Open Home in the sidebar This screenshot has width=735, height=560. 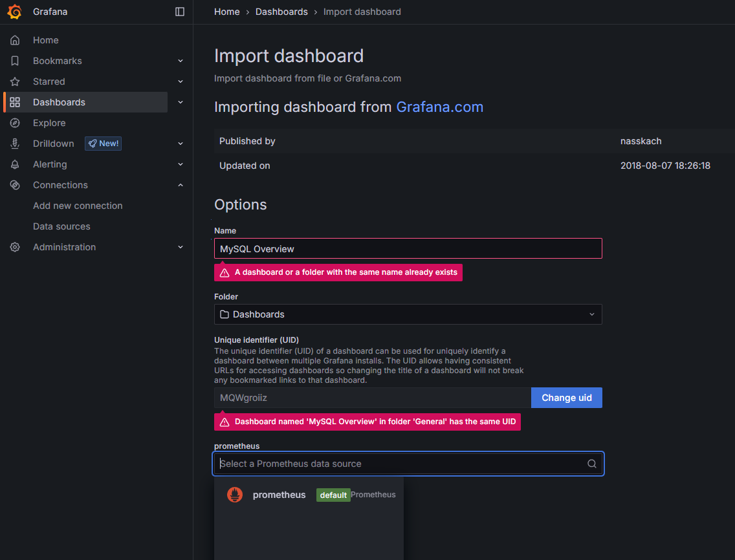point(45,40)
